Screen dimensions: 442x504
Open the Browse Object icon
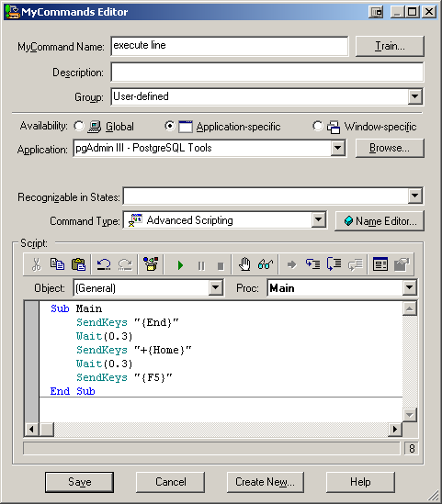click(380, 264)
